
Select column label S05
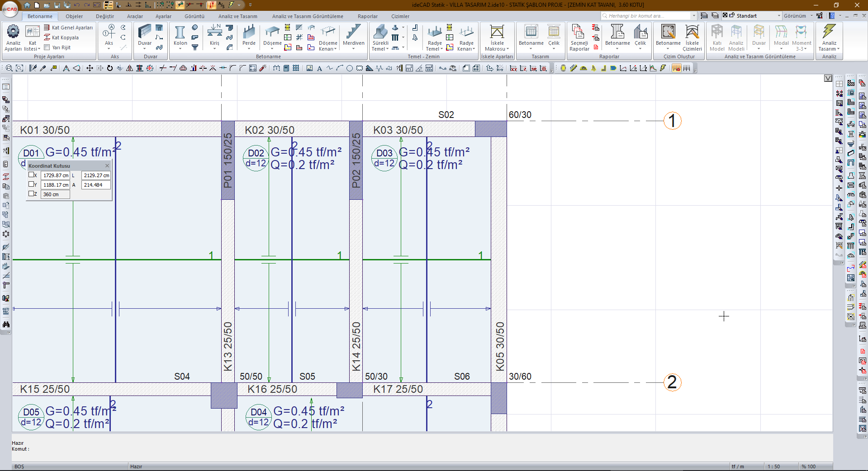point(307,377)
